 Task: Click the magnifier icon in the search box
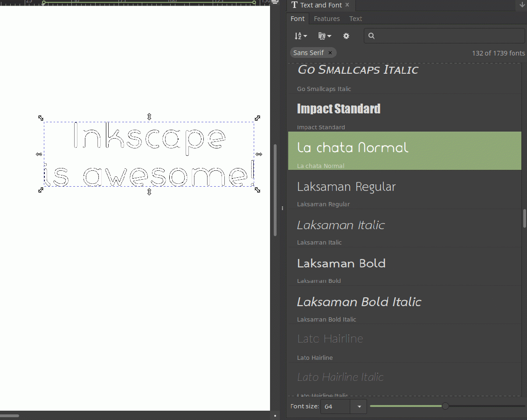point(371,35)
